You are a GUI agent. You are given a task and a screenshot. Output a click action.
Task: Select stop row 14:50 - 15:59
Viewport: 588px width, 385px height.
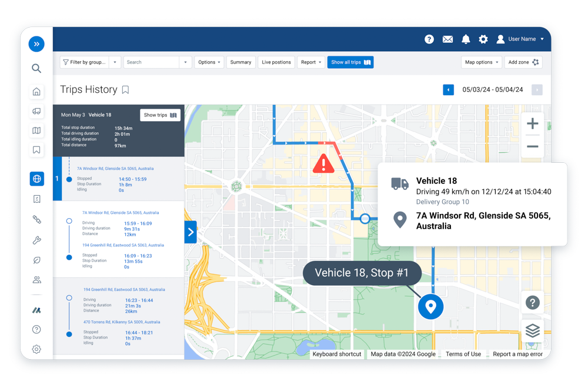click(x=119, y=179)
